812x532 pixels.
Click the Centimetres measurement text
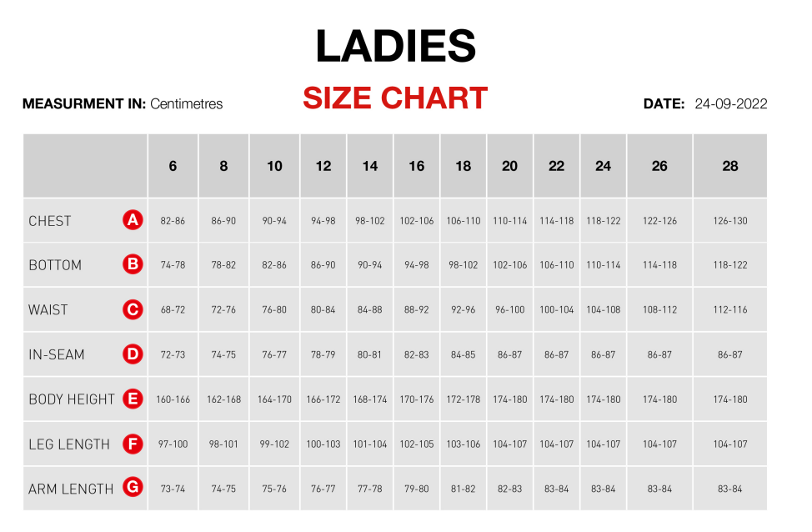click(187, 104)
